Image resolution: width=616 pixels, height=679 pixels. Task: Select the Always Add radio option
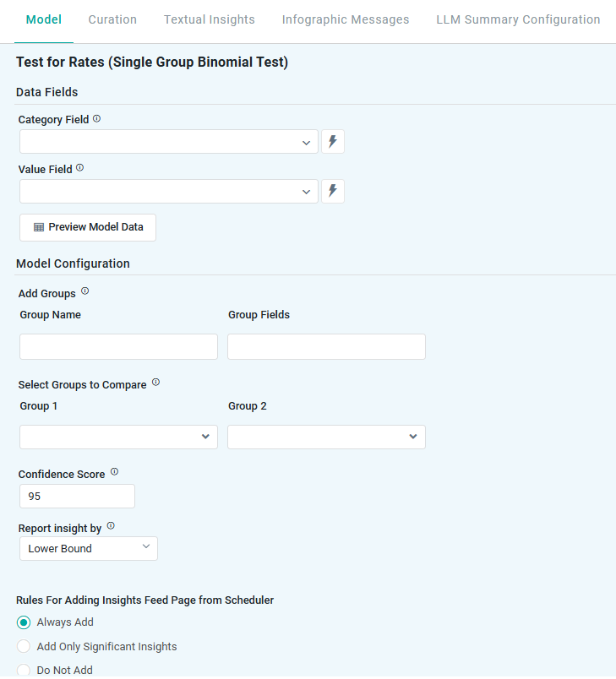pos(25,622)
